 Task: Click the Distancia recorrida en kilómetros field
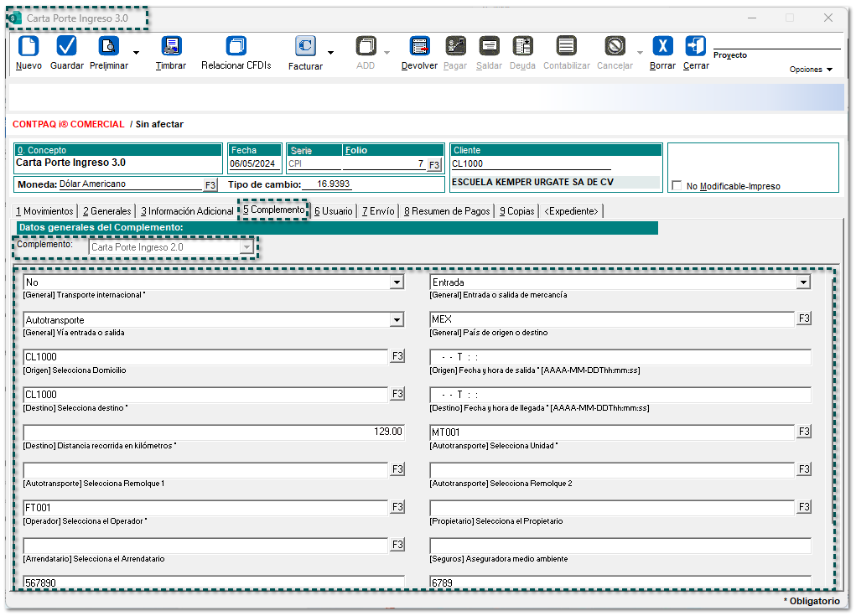[x=214, y=432]
